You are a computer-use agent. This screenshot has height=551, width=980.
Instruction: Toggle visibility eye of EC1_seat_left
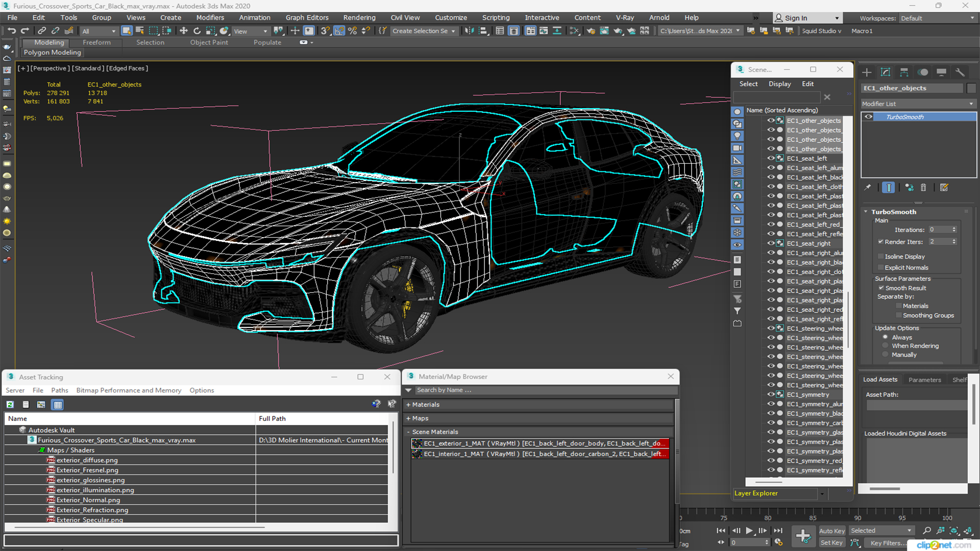pyautogui.click(x=771, y=158)
